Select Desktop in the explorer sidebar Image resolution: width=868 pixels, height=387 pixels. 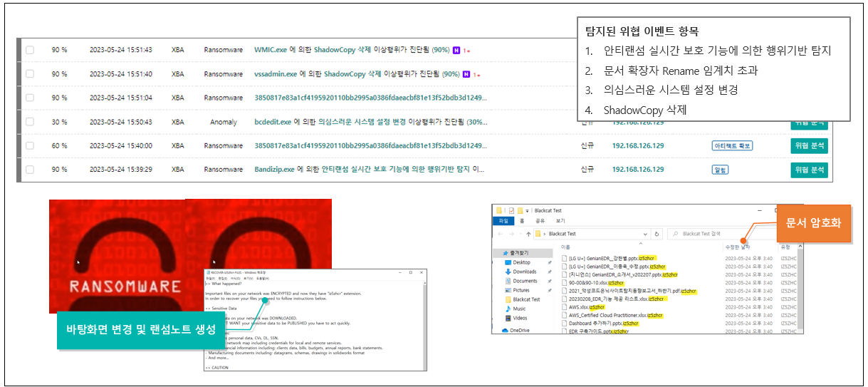click(522, 262)
